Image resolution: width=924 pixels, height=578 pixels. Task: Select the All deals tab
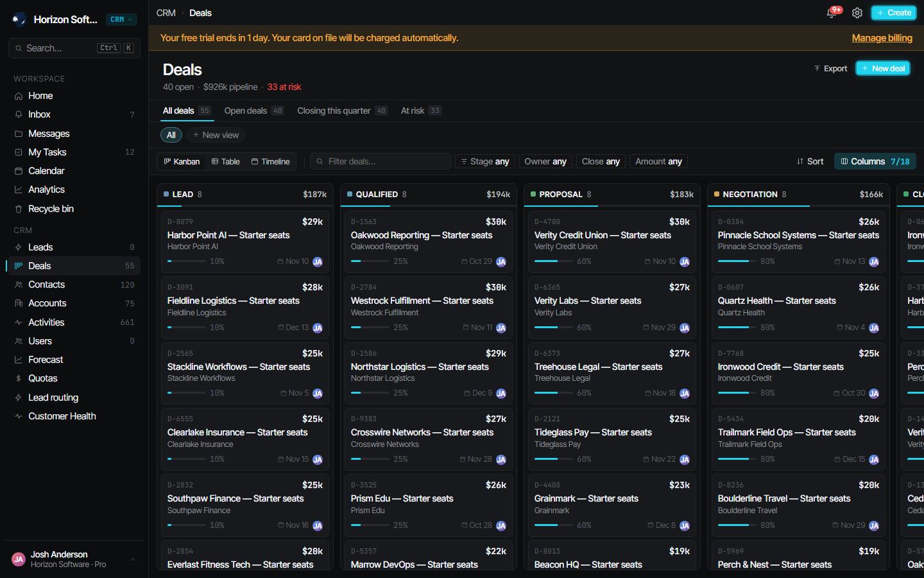coord(187,110)
